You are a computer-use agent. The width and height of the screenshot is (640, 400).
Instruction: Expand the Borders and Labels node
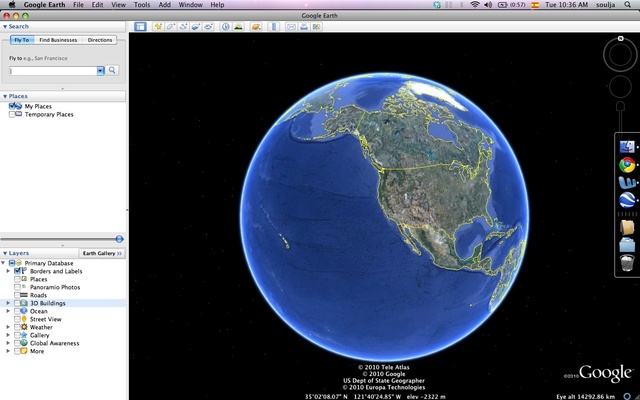click(x=8, y=271)
